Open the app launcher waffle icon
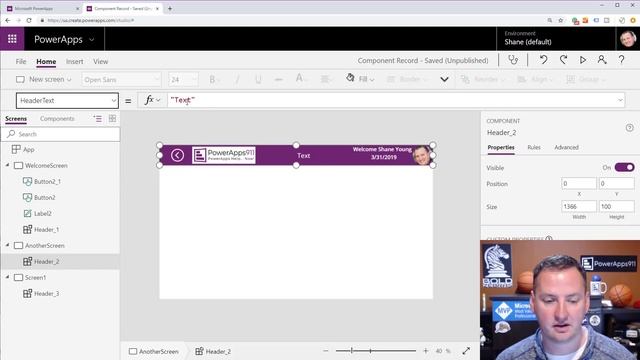 12,39
